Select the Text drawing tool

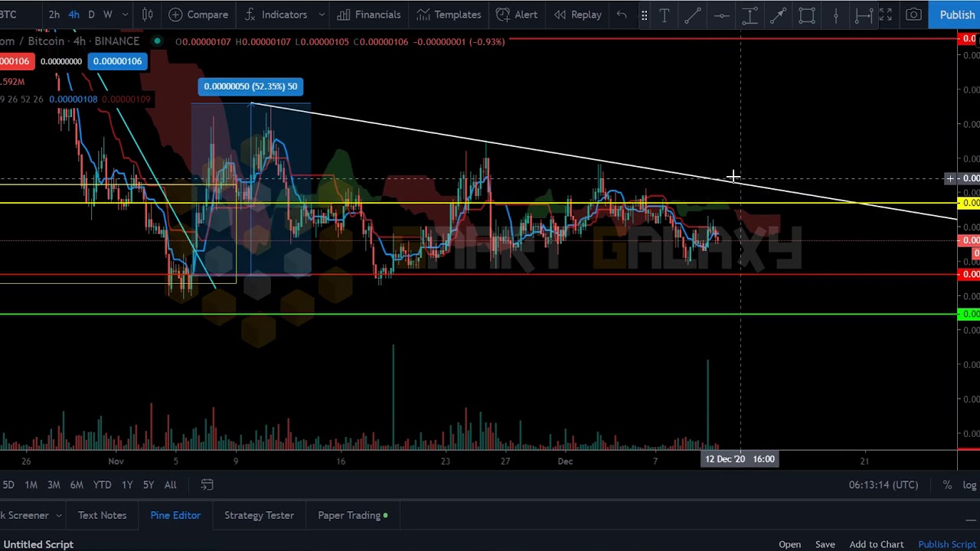click(x=664, y=15)
